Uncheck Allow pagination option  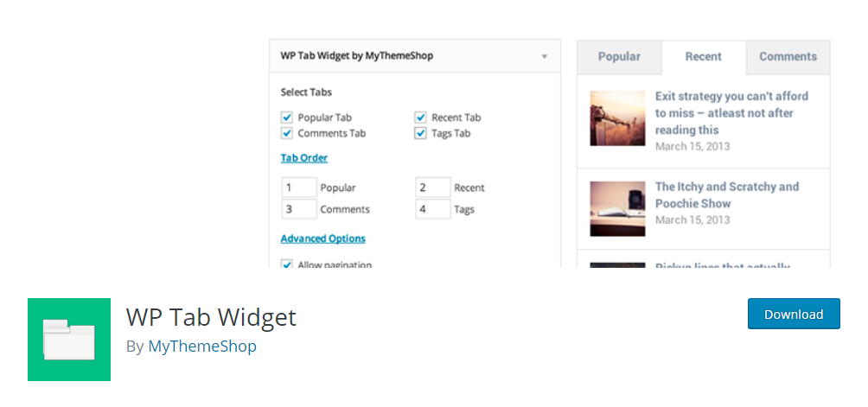pyautogui.click(x=287, y=264)
